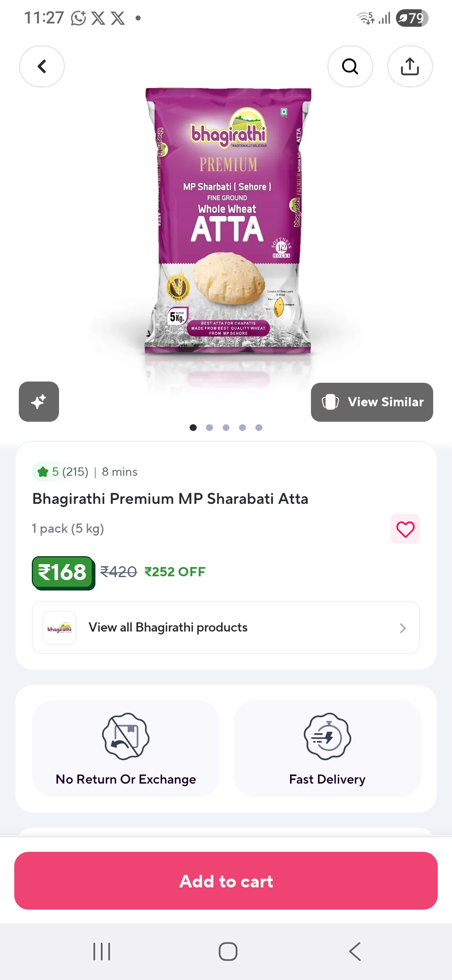
Task: Tap the Fast Delivery icon
Action: [327, 736]
